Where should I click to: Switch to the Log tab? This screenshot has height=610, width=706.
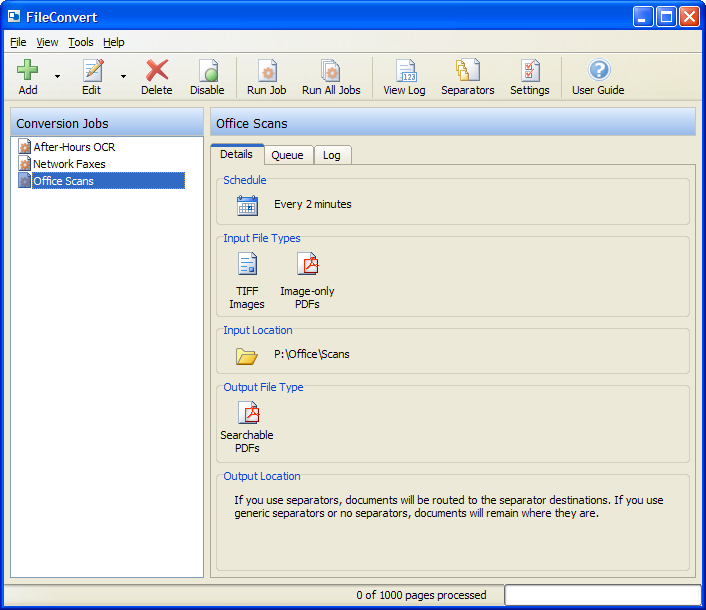click(x=331, y=155)
